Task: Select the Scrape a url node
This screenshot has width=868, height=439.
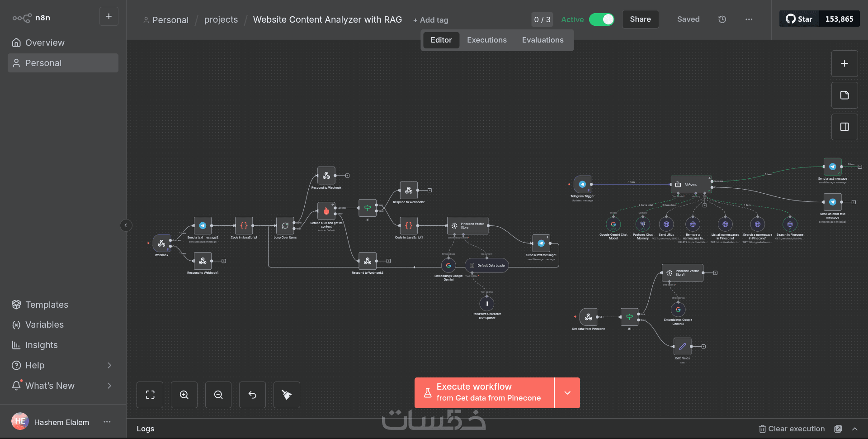Action: [326, 211]
